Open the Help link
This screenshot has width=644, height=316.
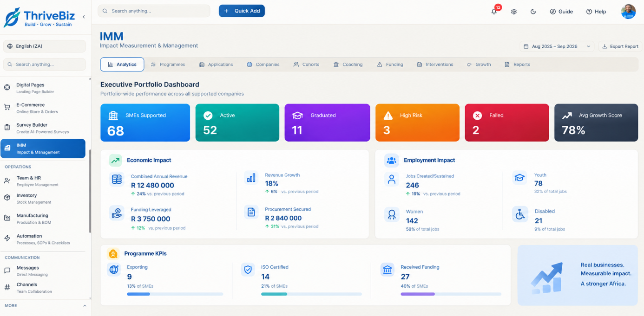coord(596,12)
